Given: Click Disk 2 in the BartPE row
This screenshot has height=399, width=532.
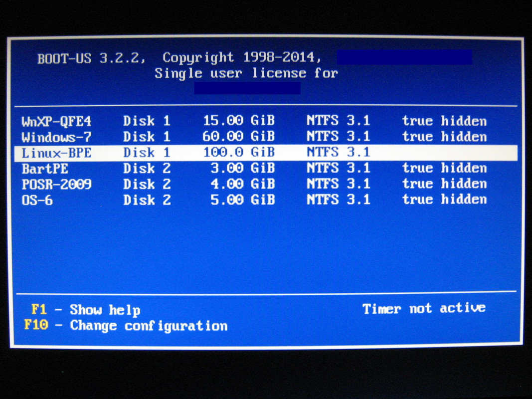Looking at the screenshot, I should 147,168.
